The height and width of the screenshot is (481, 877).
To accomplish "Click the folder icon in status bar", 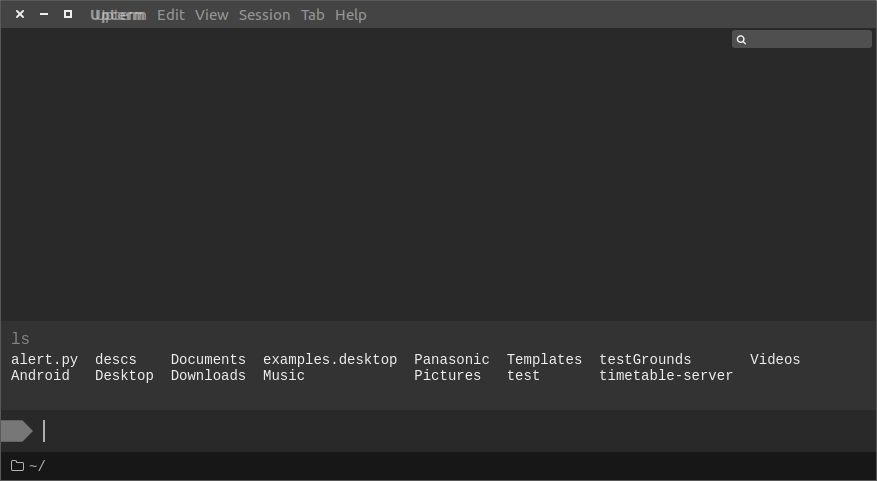I will pos(17,465).
